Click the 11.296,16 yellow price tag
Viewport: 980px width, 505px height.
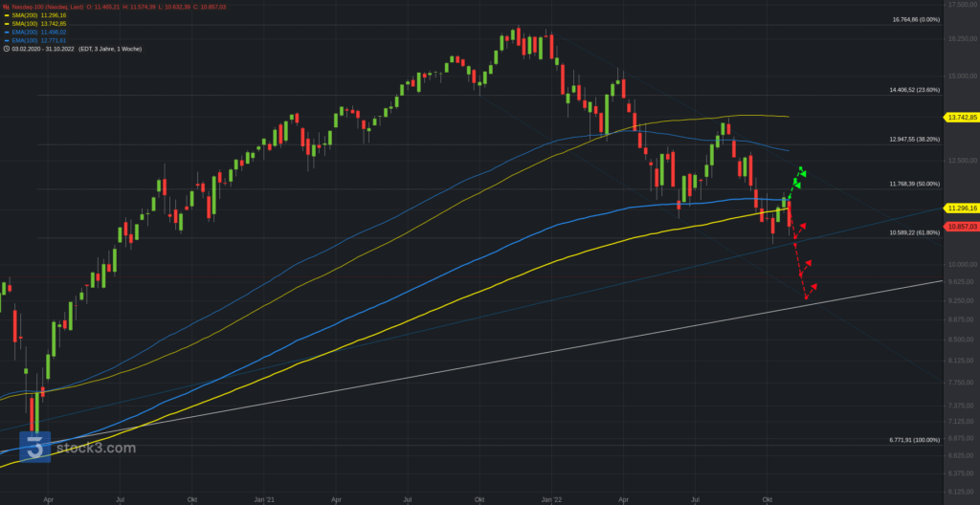961,208
